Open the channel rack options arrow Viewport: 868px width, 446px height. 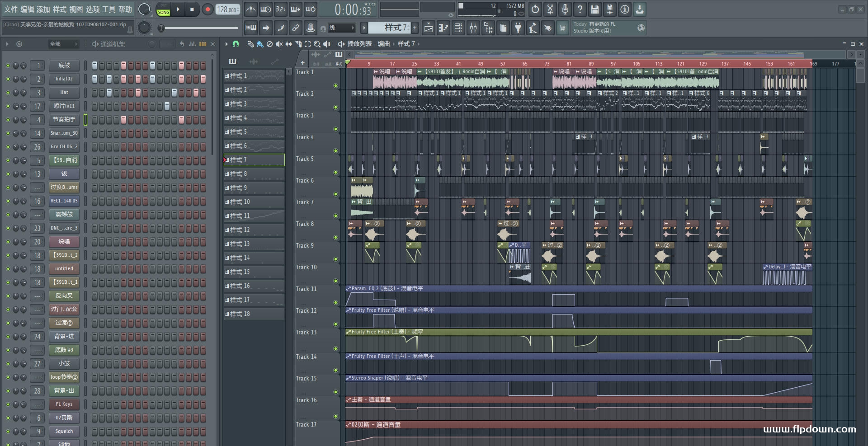click(7, 44)
